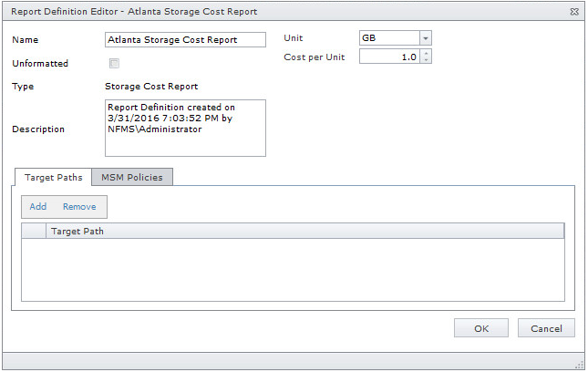Switch to the MSM Policies tab
Image resolution: width=588 pixels, height=372 pixels.
(x=132, y=177)
